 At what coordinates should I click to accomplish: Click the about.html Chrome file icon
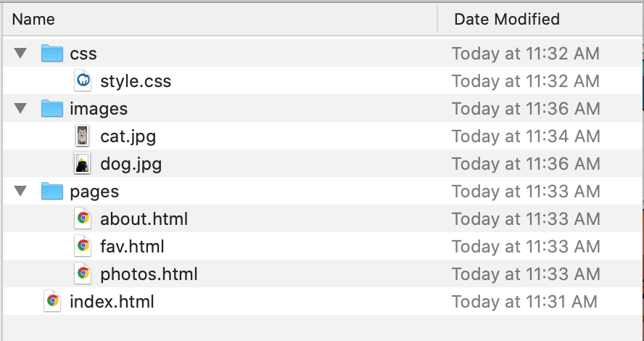[83, 218]
